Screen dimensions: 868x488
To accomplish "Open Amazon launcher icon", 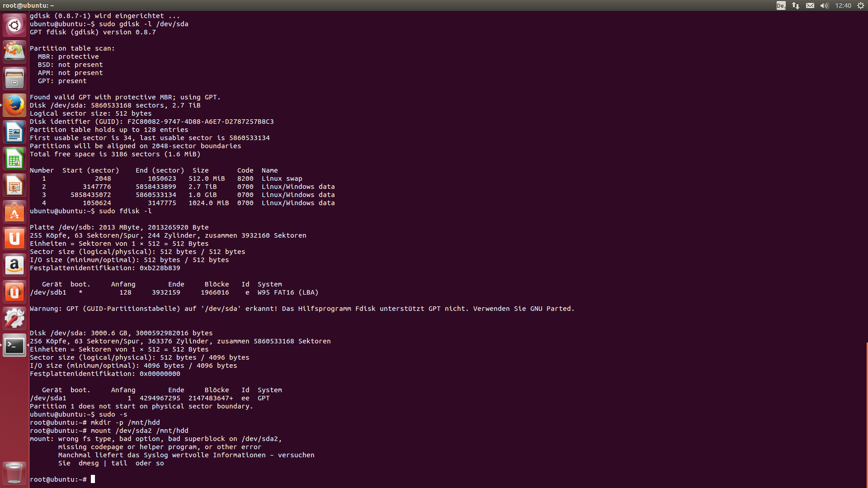I will click(14, 265).
